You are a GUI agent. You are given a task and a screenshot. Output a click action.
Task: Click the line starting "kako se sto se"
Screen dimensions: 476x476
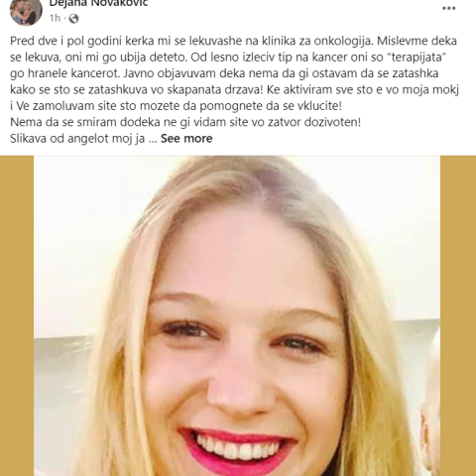234,90
